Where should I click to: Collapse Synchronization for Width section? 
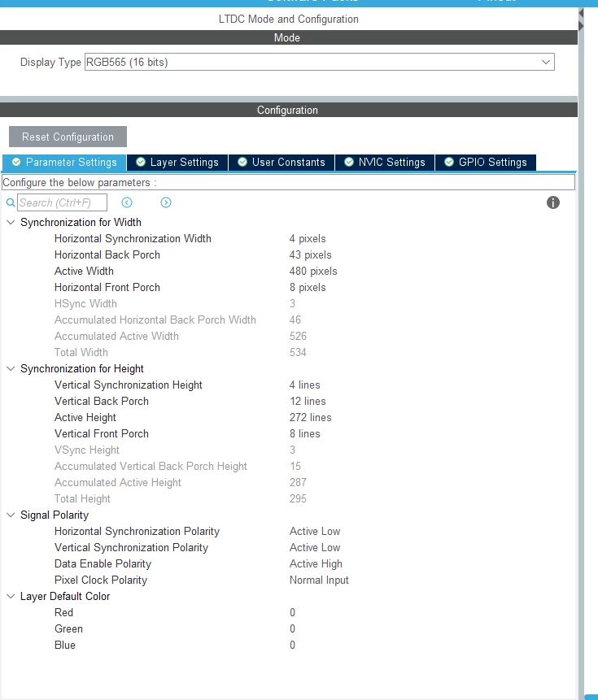(11, 222)
